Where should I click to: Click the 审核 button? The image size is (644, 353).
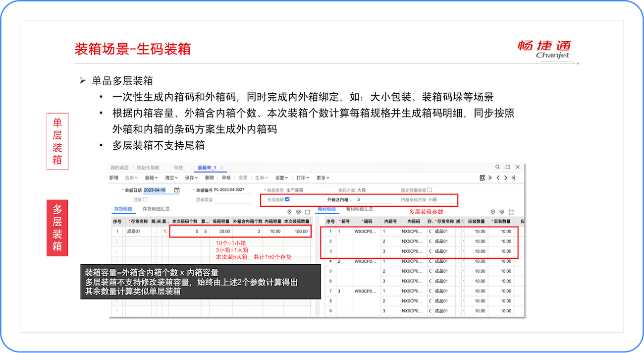226,178
